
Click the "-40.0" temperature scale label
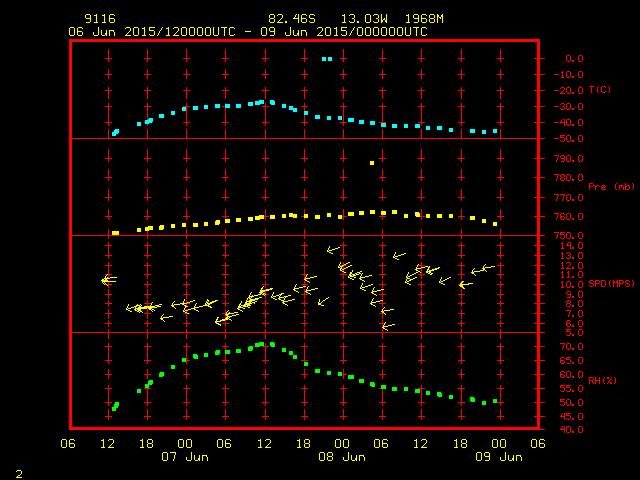[x=569, y=122]
